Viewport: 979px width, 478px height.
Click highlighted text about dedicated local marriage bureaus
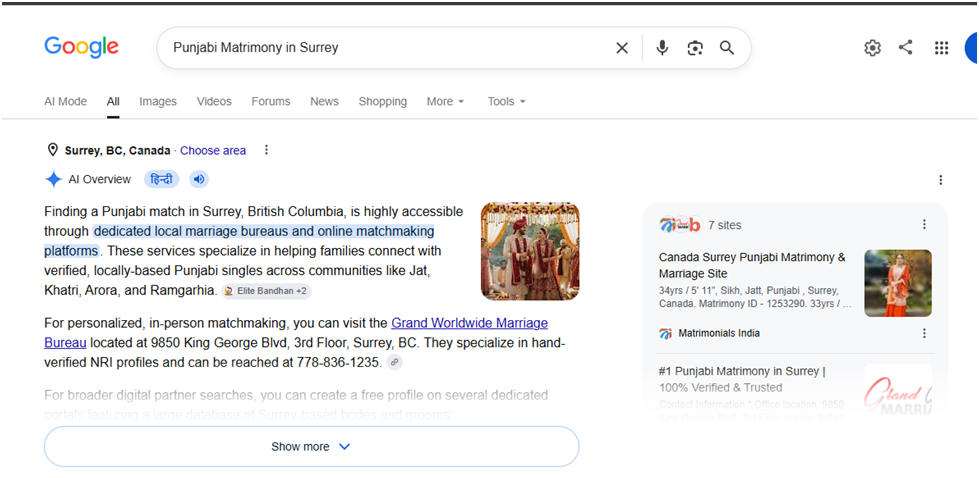[x=263, y=232]
